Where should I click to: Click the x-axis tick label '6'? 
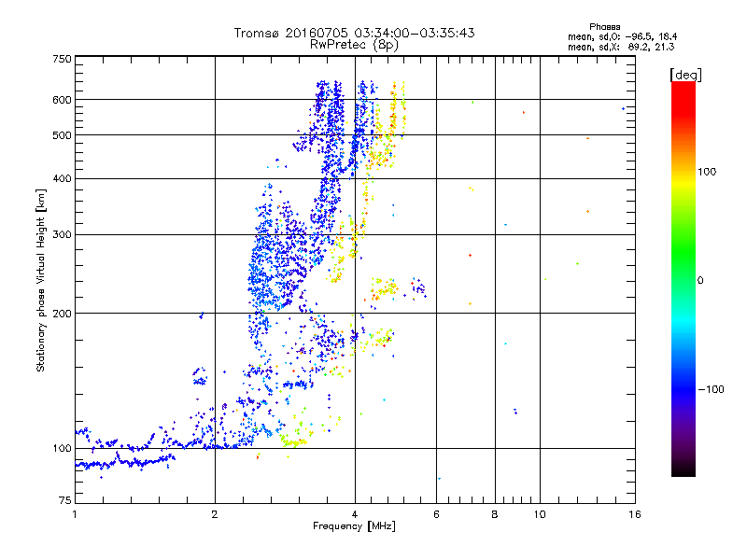pyautogui.click(x=436, y=514)
